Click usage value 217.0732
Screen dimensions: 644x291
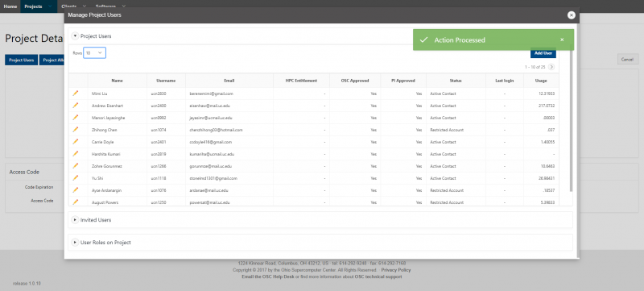[547, 106]
